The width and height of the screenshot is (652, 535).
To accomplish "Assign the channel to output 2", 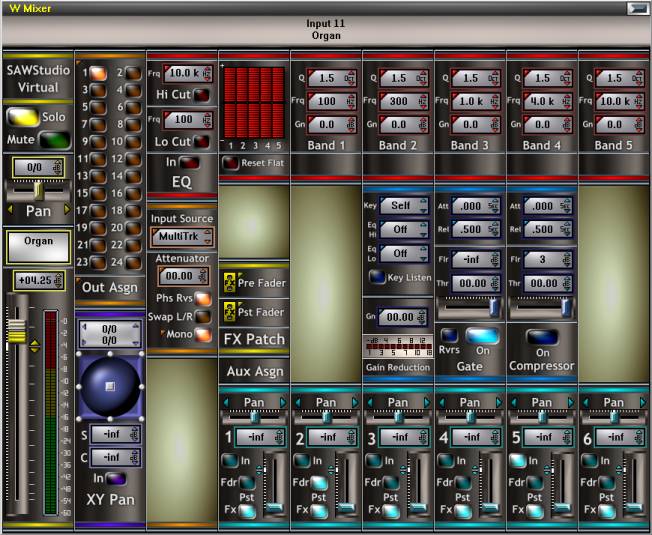I will 133,73.
